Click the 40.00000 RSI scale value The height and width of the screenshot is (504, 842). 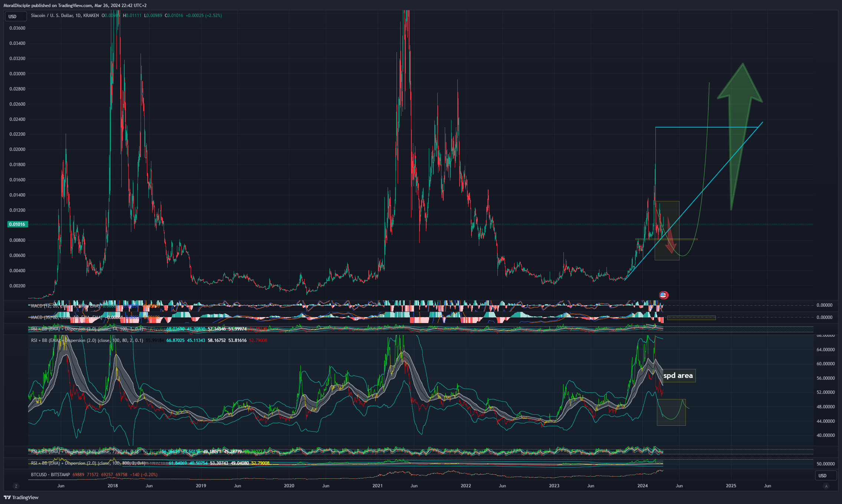(x=826, y=435)
